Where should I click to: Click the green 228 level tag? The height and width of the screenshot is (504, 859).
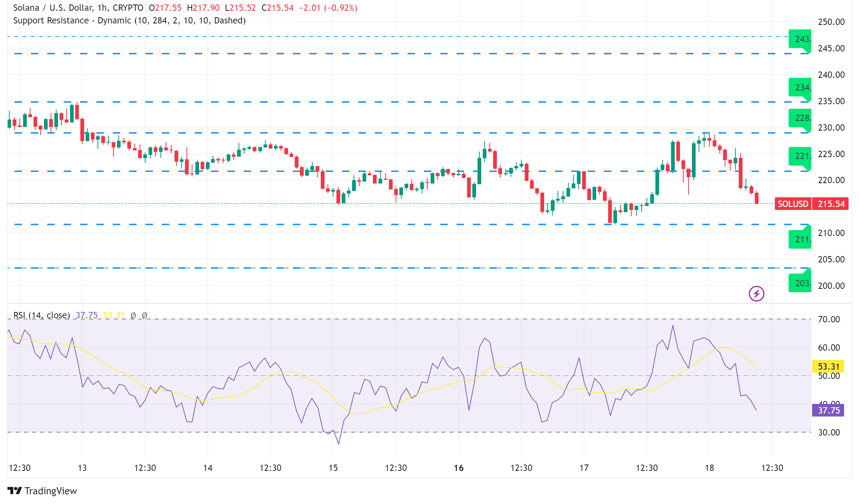pos(800,118)
